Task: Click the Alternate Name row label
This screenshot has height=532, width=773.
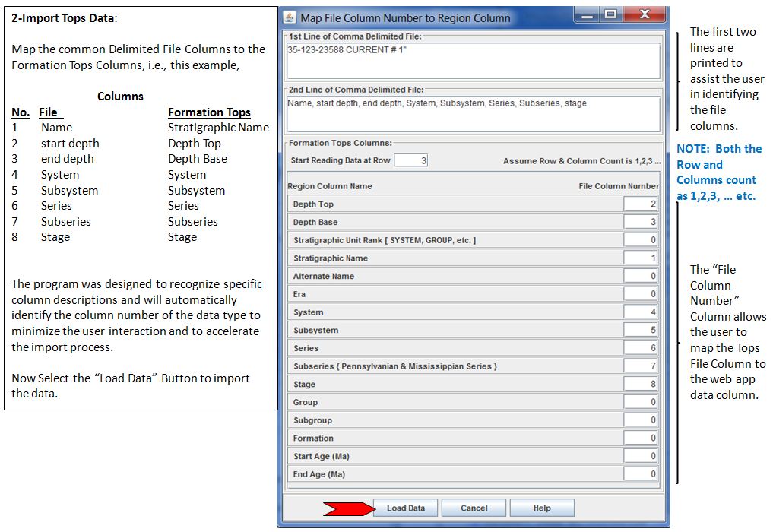Action: point(323,276)
